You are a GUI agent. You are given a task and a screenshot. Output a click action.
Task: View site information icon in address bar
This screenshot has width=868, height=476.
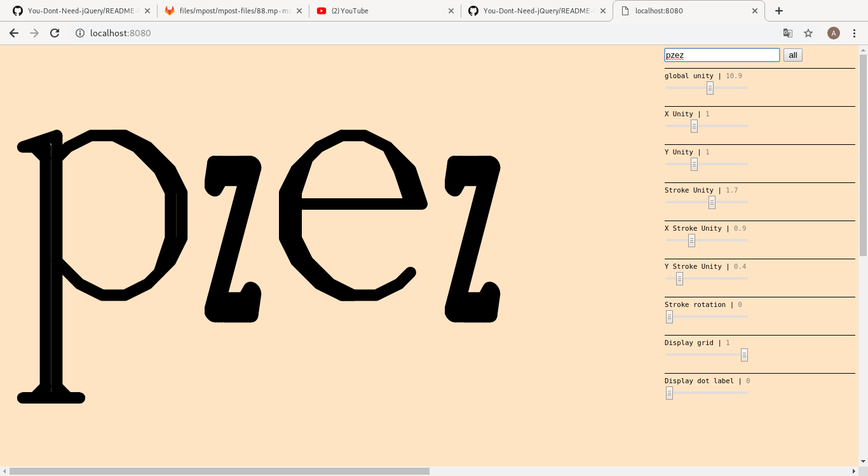pos(80,33)
